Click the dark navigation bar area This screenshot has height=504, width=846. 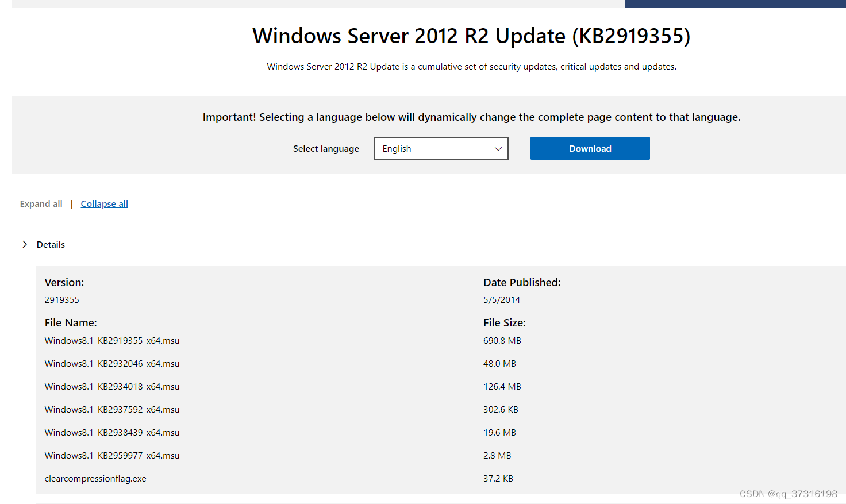pos(736,3)
